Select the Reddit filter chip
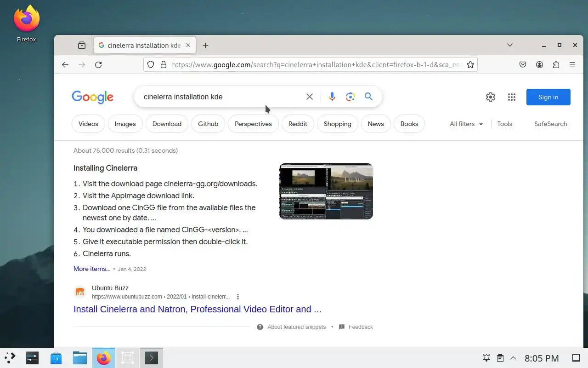588x368 pixels. [298, 124]
